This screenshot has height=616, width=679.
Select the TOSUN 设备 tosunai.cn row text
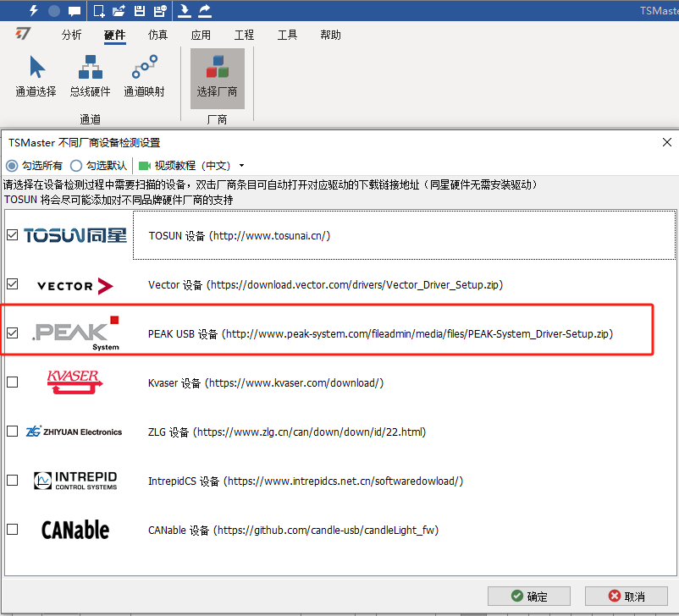point(240,236)
